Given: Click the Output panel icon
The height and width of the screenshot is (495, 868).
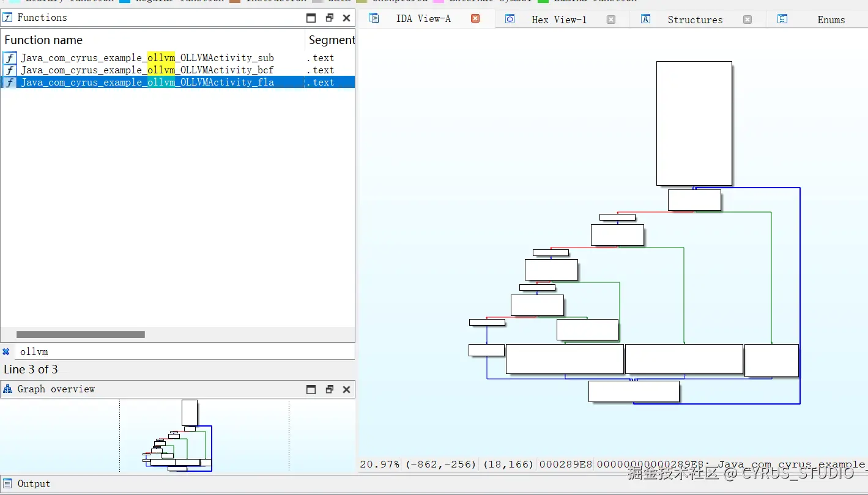Looking at the screenshot, I should 8,484.
